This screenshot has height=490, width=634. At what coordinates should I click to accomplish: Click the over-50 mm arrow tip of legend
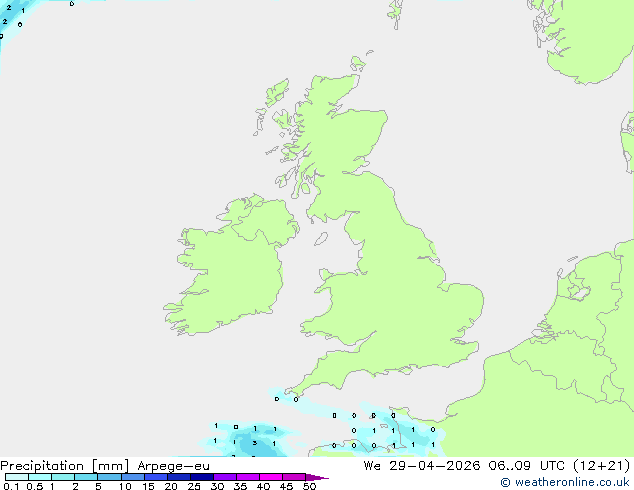click(x=317, y=477)
